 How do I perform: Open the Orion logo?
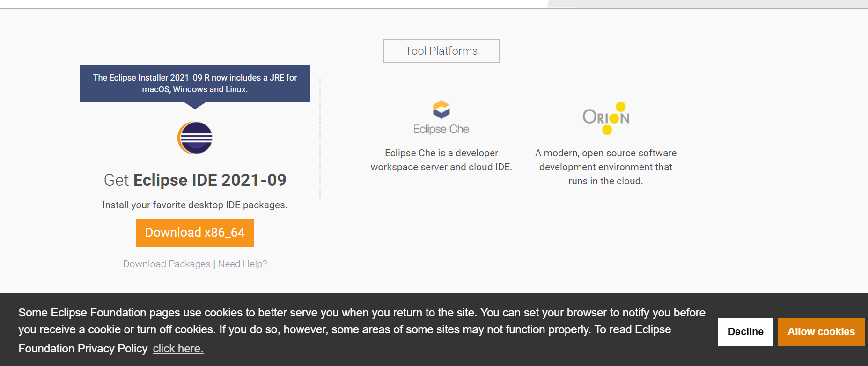tap(606, 118)
